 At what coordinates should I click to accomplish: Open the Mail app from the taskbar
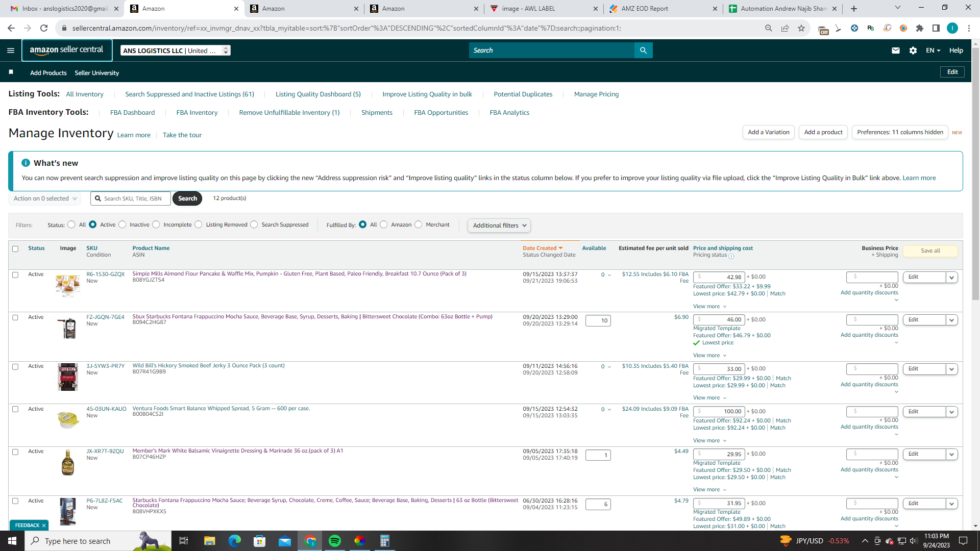point(285,541)
